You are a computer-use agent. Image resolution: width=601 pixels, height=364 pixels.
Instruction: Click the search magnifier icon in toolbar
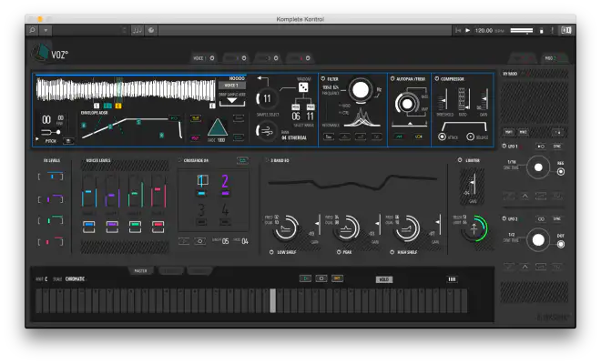coord(34,30)
